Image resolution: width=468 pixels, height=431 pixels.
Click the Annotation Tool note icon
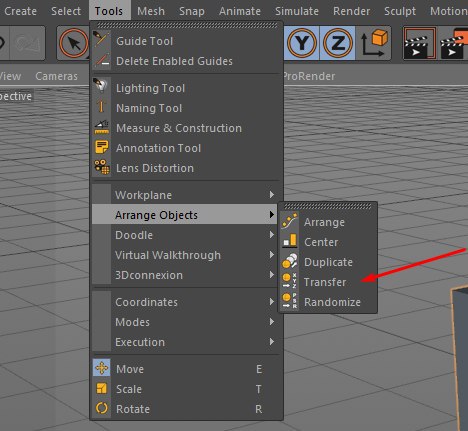point(101,148)
